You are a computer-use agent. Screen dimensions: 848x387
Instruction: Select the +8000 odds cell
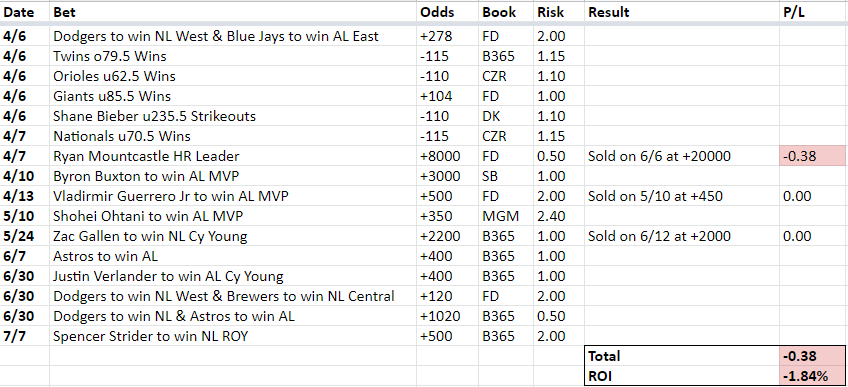[x=447, y=156]
